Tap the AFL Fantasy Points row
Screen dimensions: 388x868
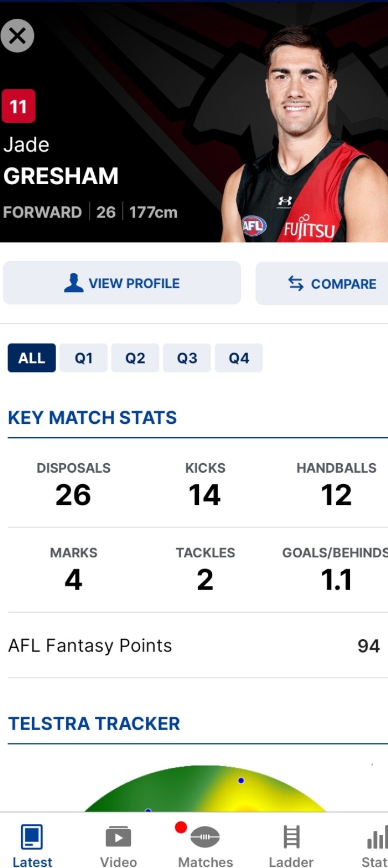pyautogui.click(x=194, y=646)
